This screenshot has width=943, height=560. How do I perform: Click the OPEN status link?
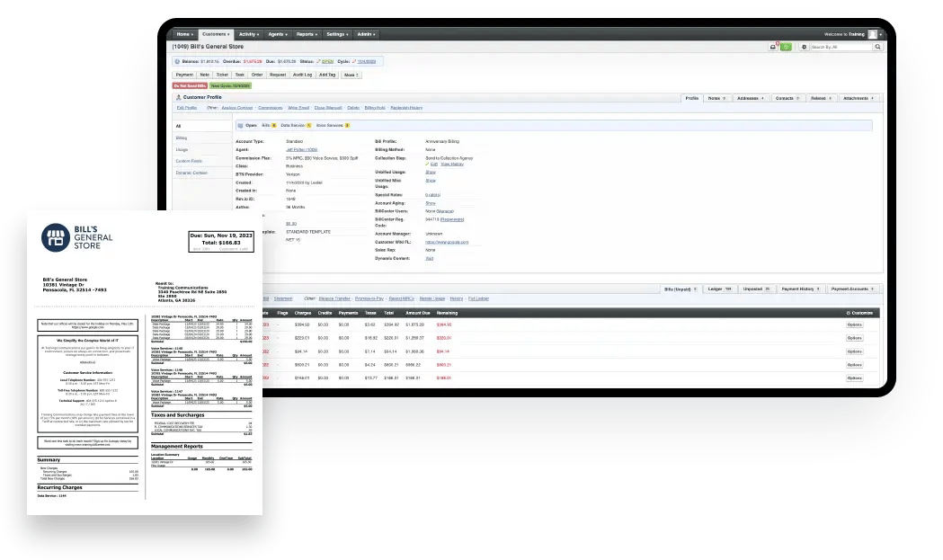328,61
